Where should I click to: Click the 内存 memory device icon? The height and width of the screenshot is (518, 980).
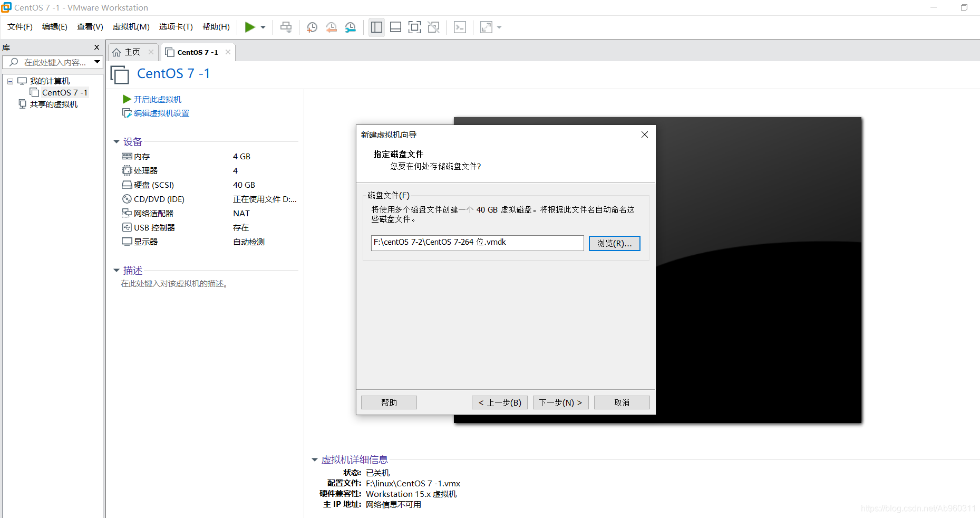click(127, 156)
